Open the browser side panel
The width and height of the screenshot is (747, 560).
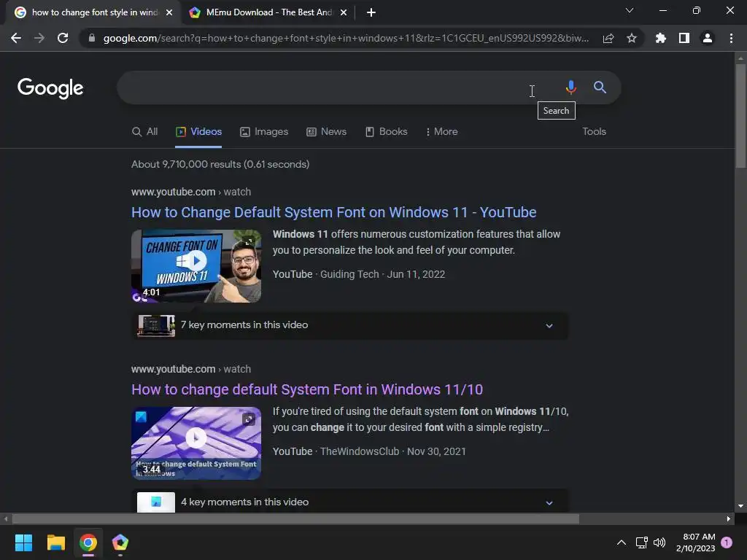click(684, 38)
